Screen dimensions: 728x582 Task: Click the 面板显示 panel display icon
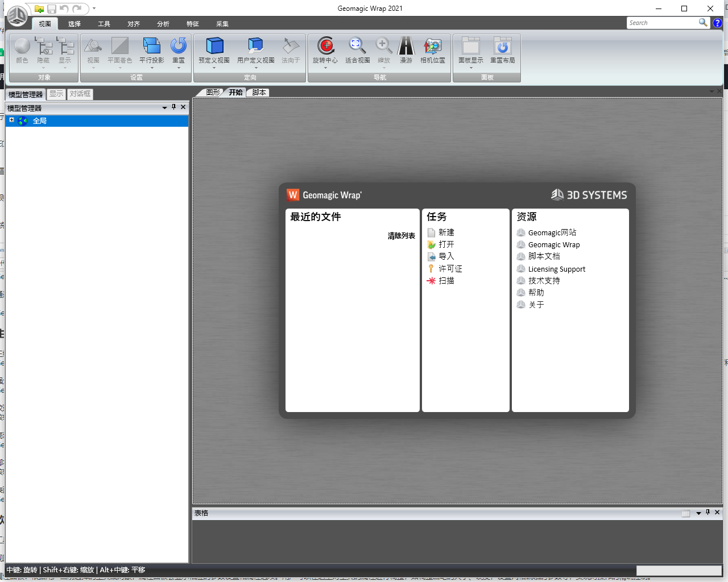pos(471,46)
